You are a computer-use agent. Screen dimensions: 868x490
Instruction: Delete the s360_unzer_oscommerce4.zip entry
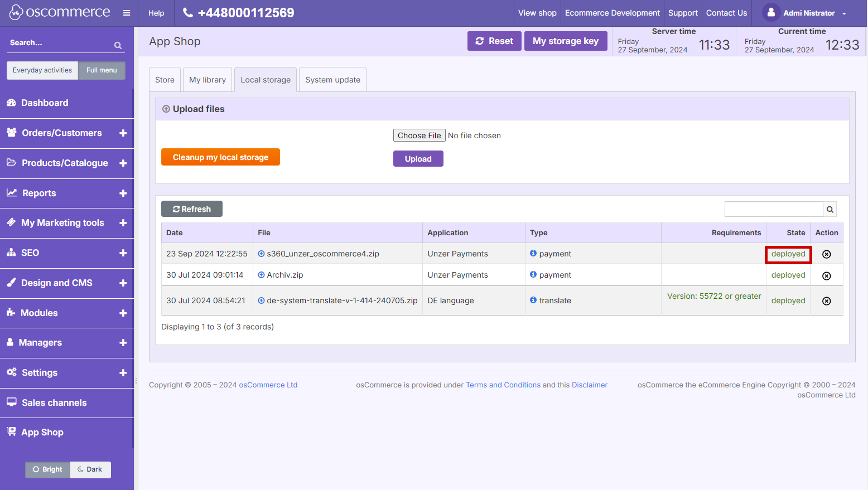[x=827, y=254]
